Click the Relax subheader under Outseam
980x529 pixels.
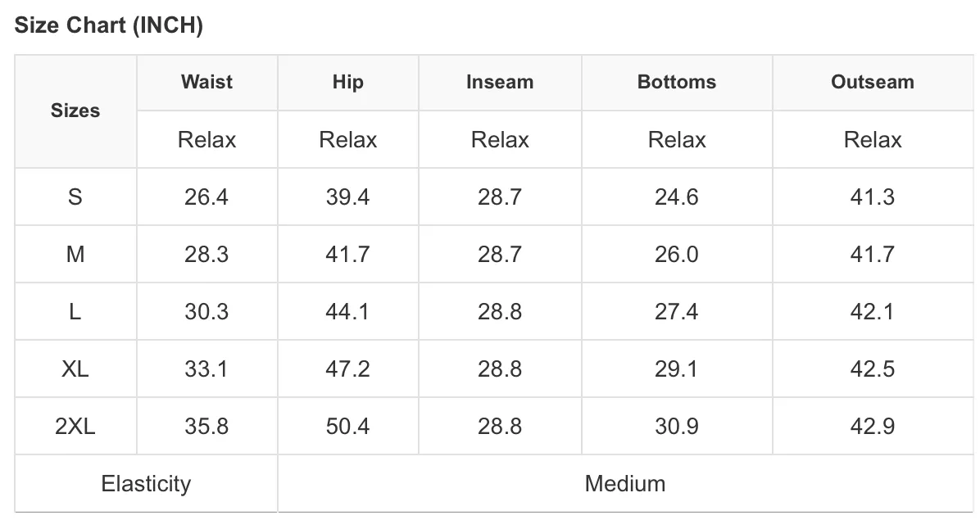873,139
